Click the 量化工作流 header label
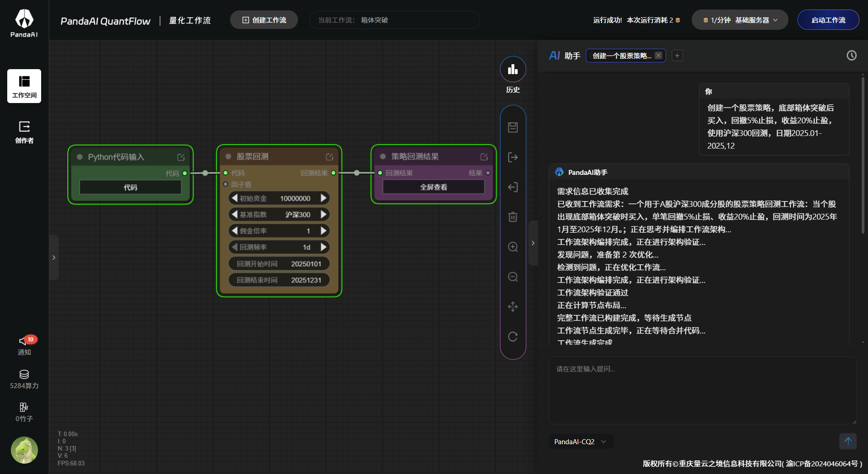Viewport: 868px width, 474px height. coord(190,20)
